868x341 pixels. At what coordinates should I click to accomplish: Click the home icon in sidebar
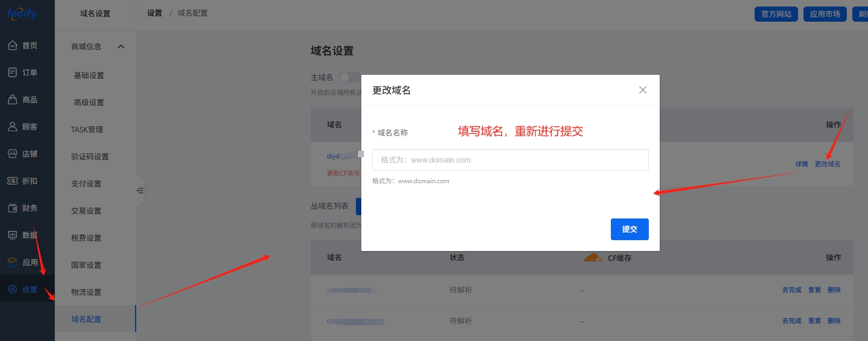[x=12, y=46]
